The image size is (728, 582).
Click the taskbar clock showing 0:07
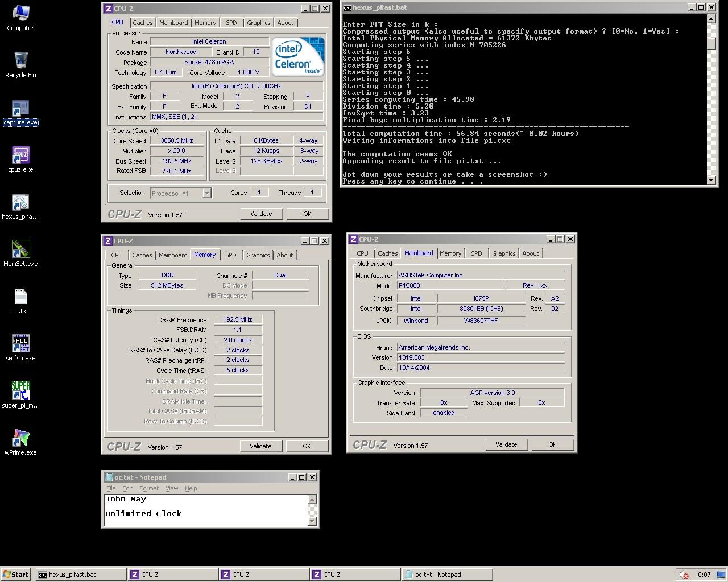coord(704,575)
